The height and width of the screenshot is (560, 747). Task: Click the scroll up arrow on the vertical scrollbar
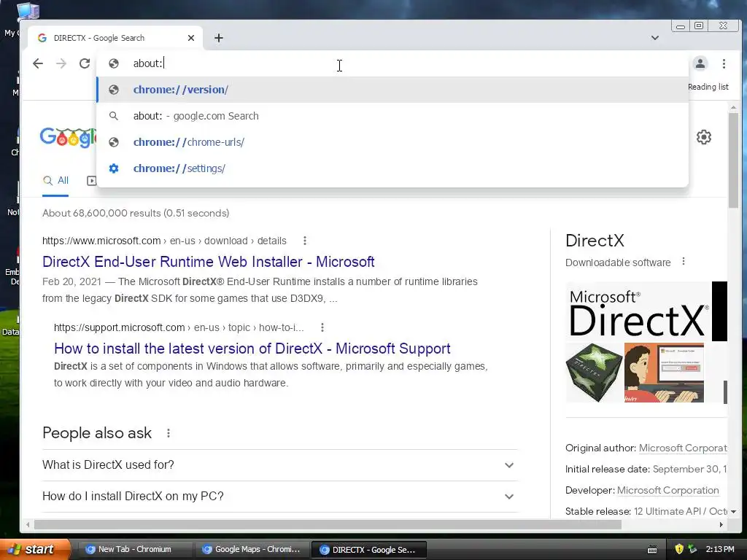coord(733,107)
